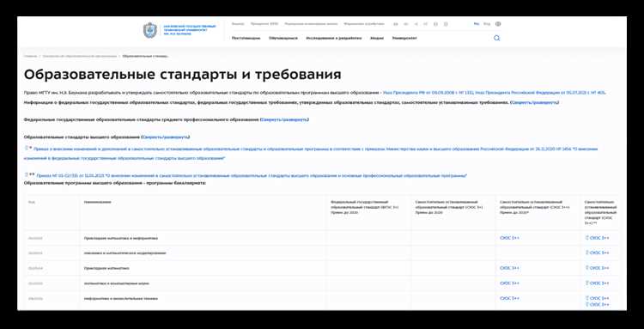Click the row name Прикладная математика и информатика
Image resolution: width=644 pixels, height=329 pixels.
121,238
